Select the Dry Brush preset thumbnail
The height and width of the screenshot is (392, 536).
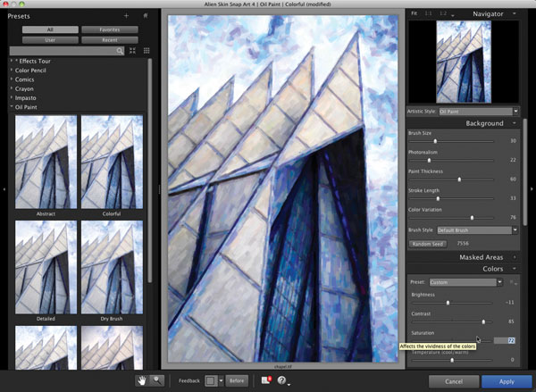(112, 267)
